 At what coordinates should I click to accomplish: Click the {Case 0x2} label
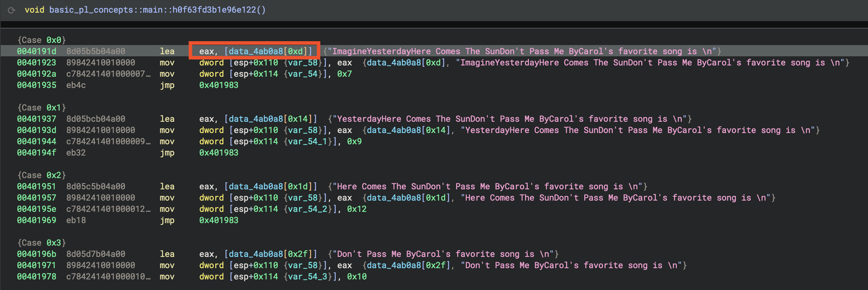pyautogui.click(x=42, y=175)
